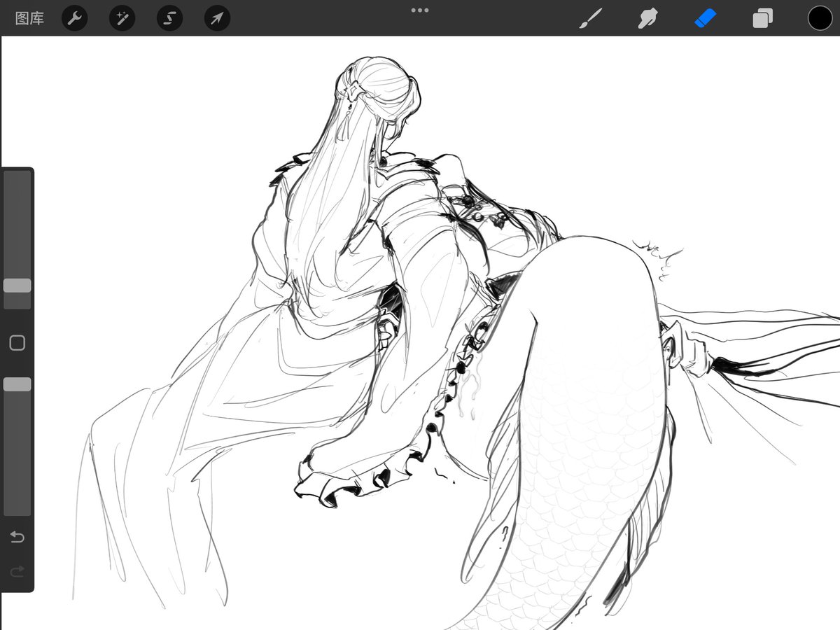Activate the Selection tool
Screen dimensions: 840x630
(x=169, y=18)
